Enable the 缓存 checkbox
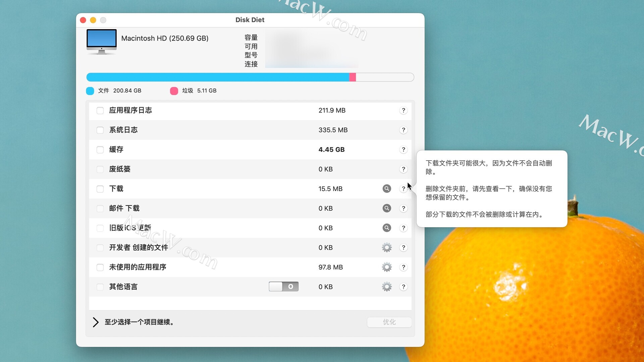The image size is (644, 362). [x=100, y=150]
